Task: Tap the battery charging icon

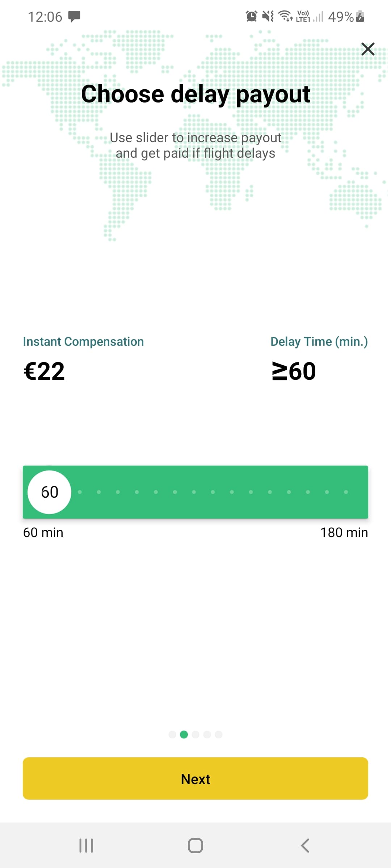Action: pyautogui.click(x=360, y=16)
